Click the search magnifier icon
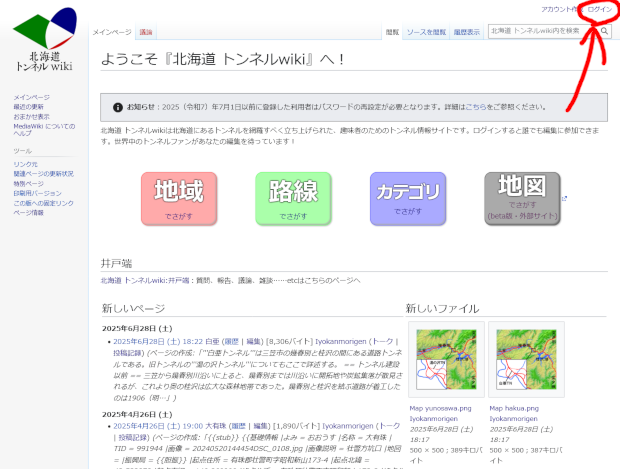 604,31
